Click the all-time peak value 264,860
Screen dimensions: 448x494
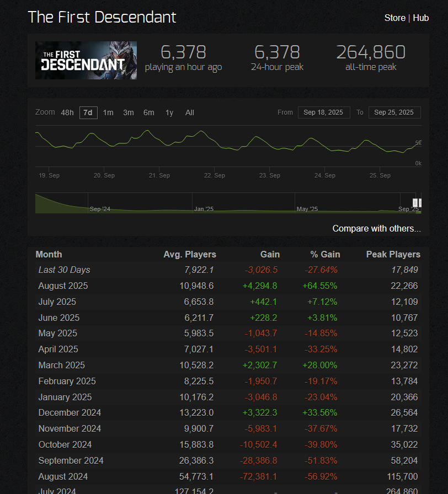(371, 52)
